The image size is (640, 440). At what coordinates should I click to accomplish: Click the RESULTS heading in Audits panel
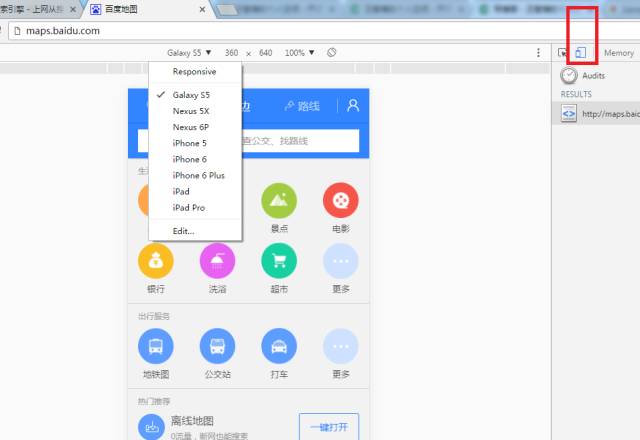pos(576,94)
